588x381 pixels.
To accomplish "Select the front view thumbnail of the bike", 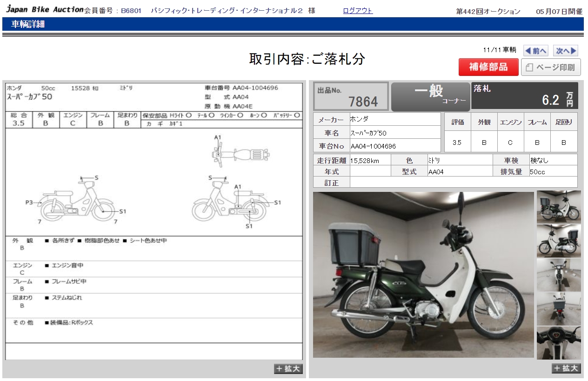I will (559, 275).
